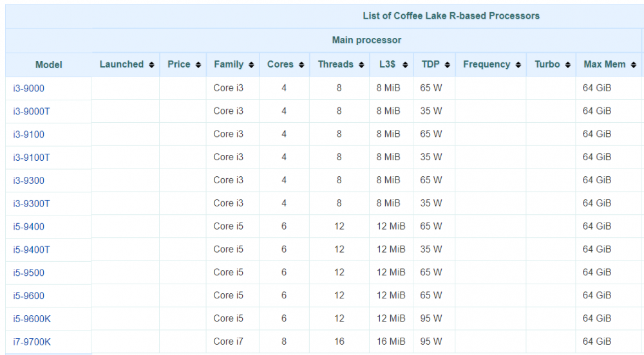Sort table by Turbo column arrows

click(x=568, y=65)
